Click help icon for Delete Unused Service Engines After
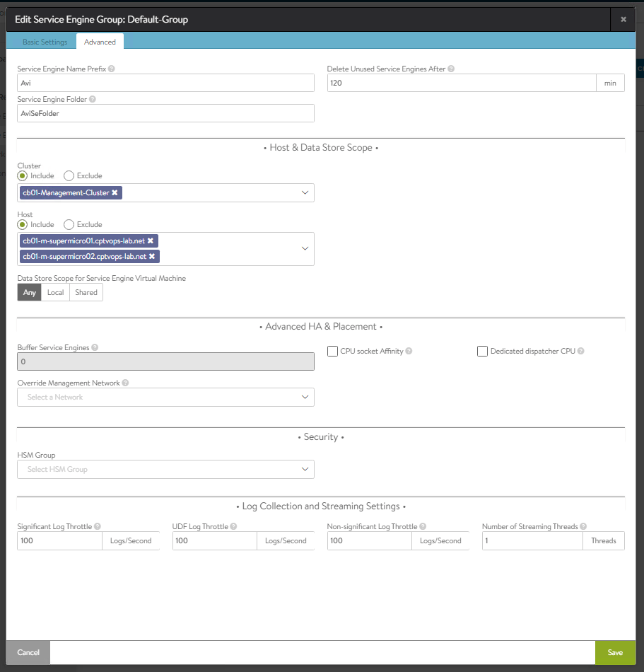Image resolution: width=644 pixels, height=672 pixels. 451,69
